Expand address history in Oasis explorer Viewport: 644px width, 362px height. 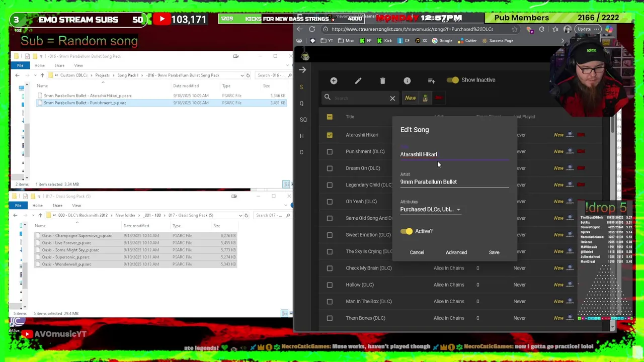click(x=240, y=215)
